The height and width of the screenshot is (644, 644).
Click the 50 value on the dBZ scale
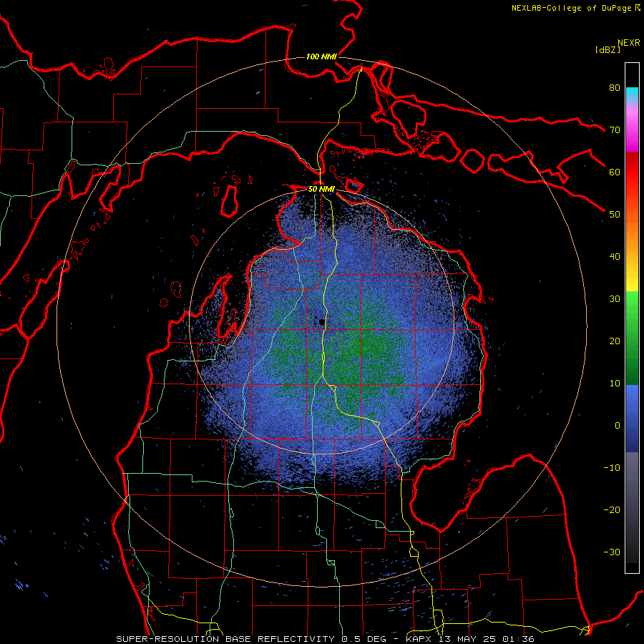coord(615,215)
